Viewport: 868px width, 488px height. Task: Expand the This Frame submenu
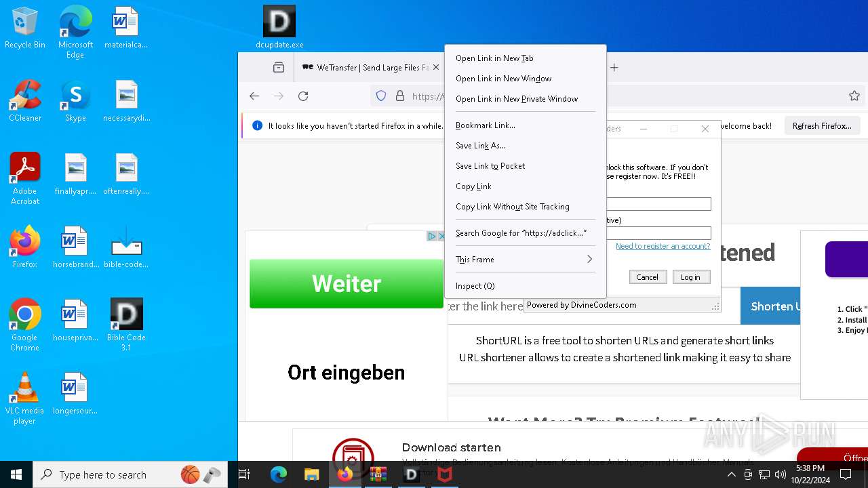tap(526, 260)
